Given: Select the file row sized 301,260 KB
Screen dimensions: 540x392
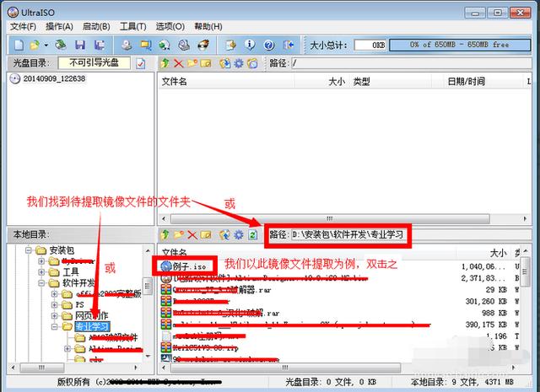Looking at the screenshot, I should [x=339, y=302].
